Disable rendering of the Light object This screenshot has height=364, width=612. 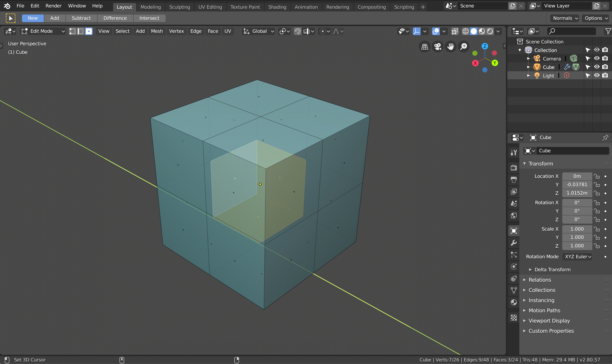pyautogui.click(x=605, y=75)
